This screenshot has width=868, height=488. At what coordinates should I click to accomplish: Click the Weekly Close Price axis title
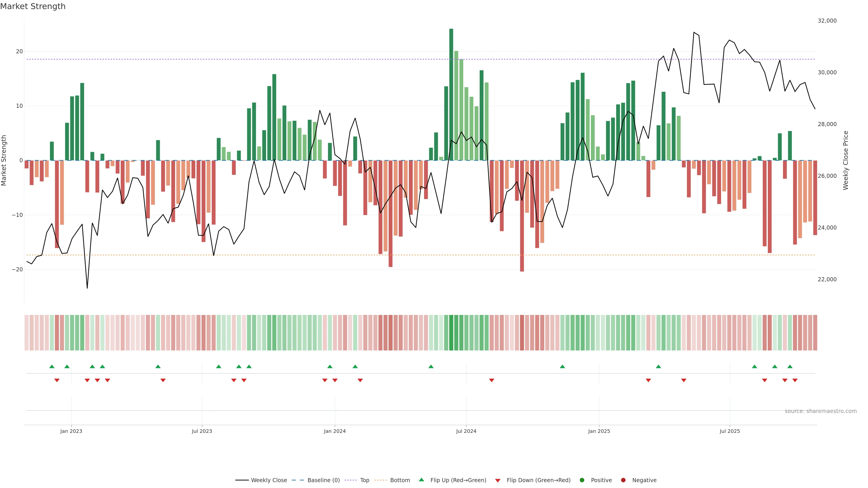coord(846,160)
